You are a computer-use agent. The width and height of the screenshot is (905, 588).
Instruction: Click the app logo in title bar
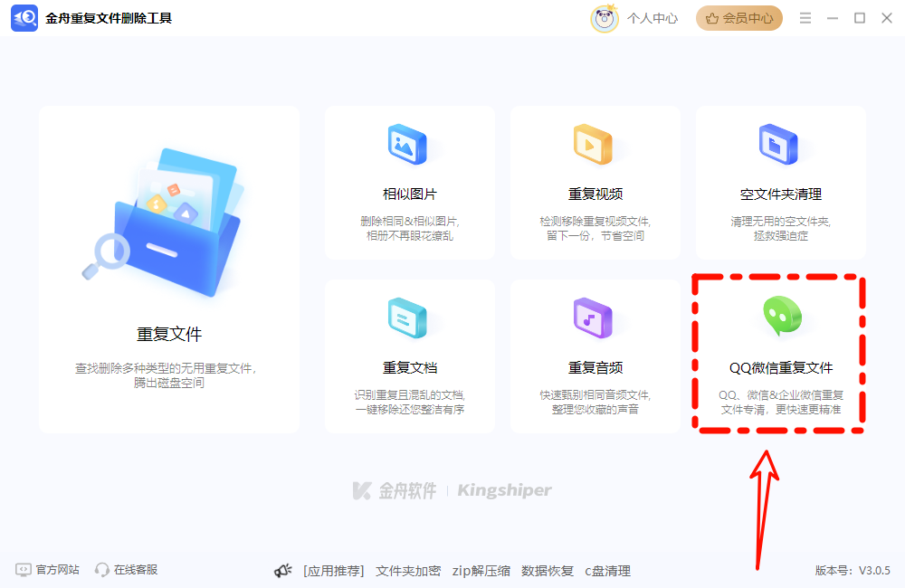point(24,18)
